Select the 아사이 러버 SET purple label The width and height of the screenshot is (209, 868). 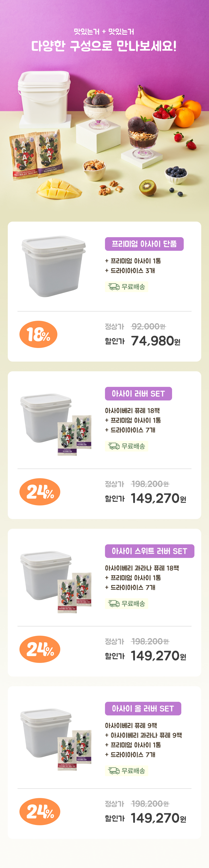point(138,394)
